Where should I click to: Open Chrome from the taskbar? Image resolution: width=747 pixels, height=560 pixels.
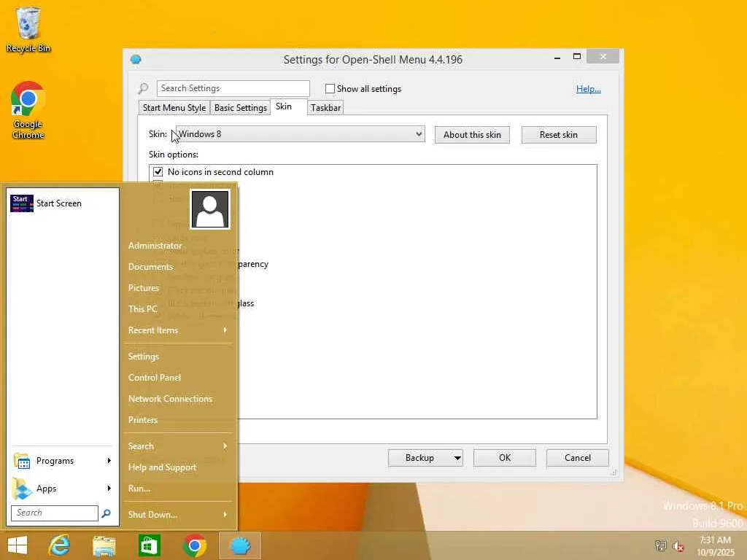(194, 545)
